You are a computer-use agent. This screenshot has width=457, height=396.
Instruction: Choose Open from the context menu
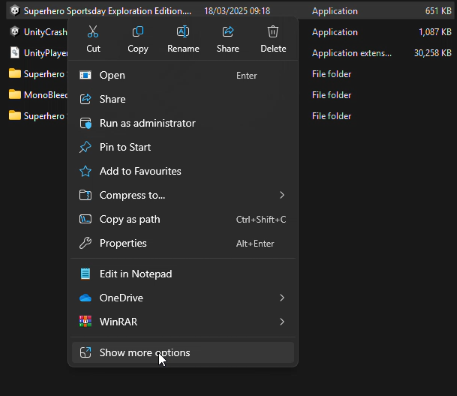pyautogui.click(x=183, y=75)
